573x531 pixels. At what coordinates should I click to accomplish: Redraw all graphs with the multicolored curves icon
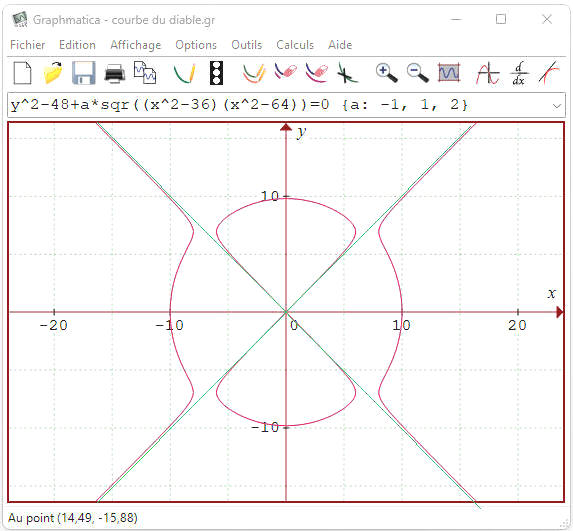click(x=254, y=73)
